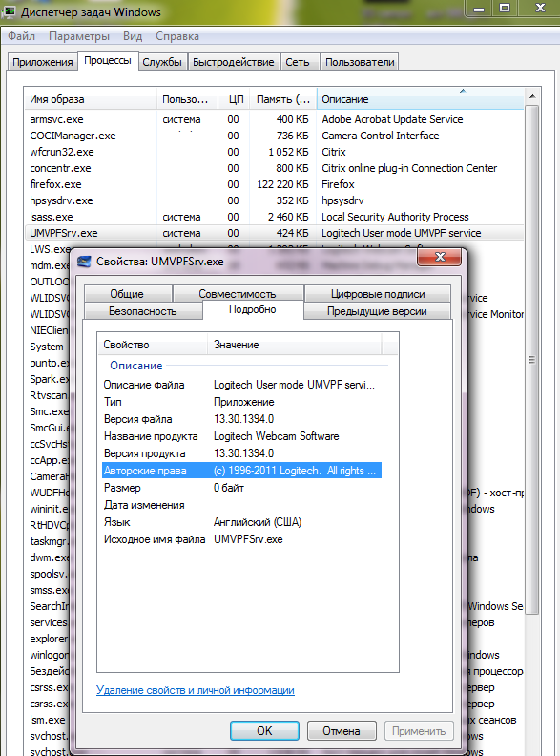Screen dimensions: 560x756
Task: Click the Task Manager vertical scrollbar thumb
Action: 532,360
